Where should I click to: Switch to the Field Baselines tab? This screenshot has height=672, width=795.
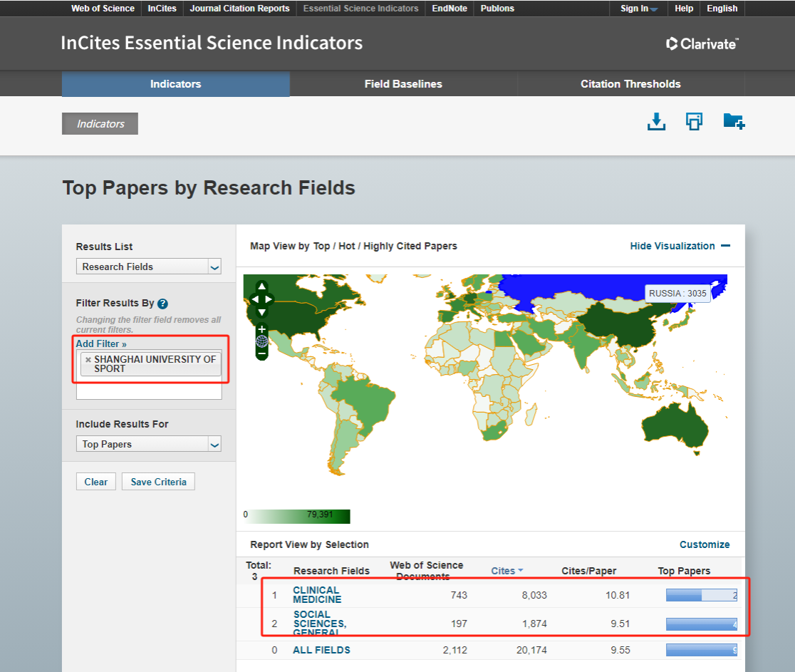(x=403, y=84)
